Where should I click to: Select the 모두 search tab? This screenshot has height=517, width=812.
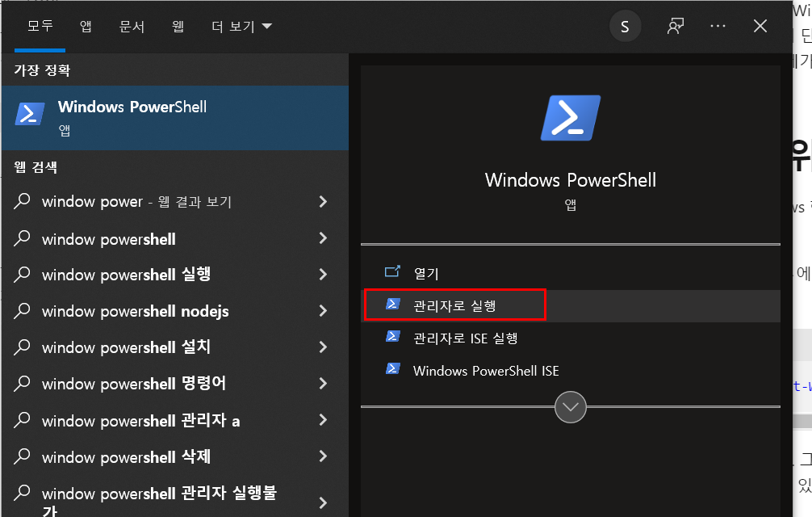40,26
